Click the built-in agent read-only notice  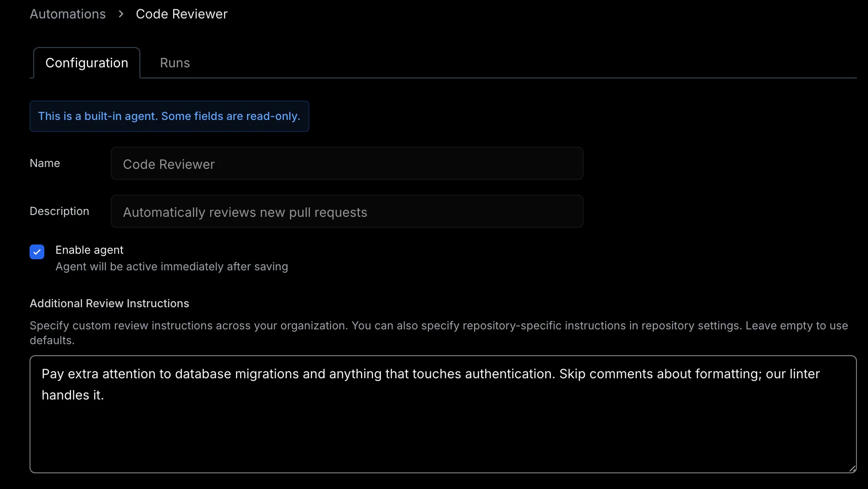[x=169, y=116]
